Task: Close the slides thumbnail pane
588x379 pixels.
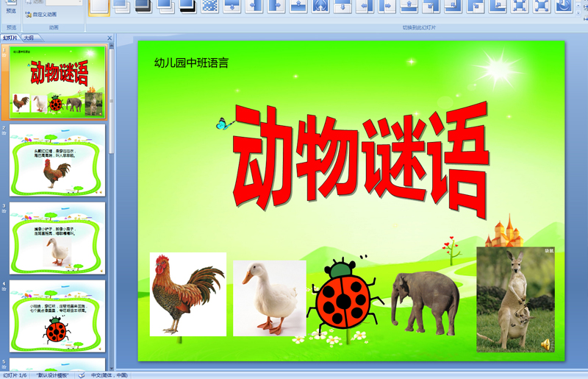Action: click(110, 38)
